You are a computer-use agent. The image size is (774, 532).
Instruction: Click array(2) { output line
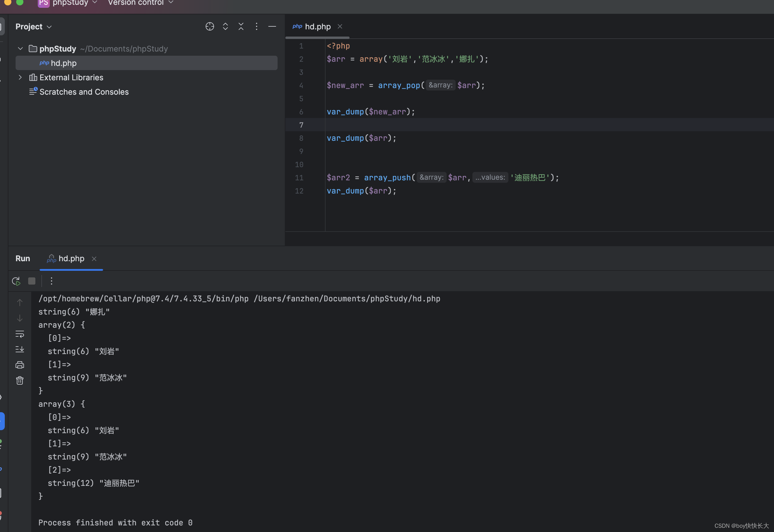(x=62, y=325)
